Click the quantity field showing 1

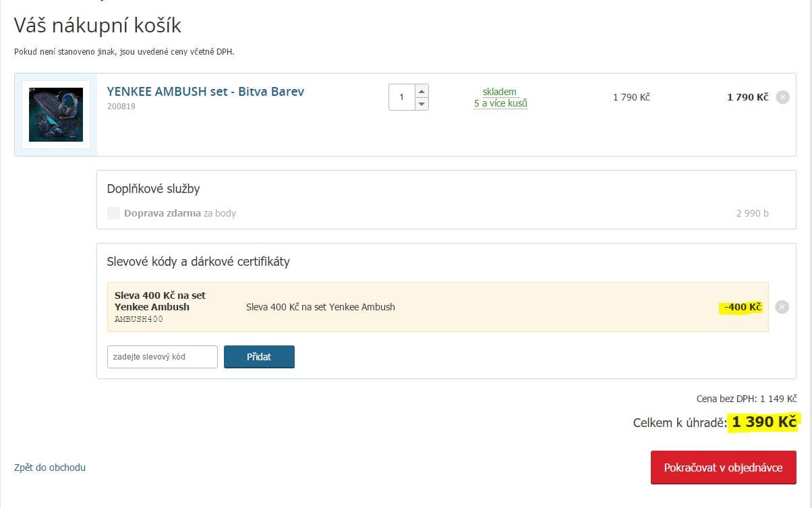pos(402,97)
